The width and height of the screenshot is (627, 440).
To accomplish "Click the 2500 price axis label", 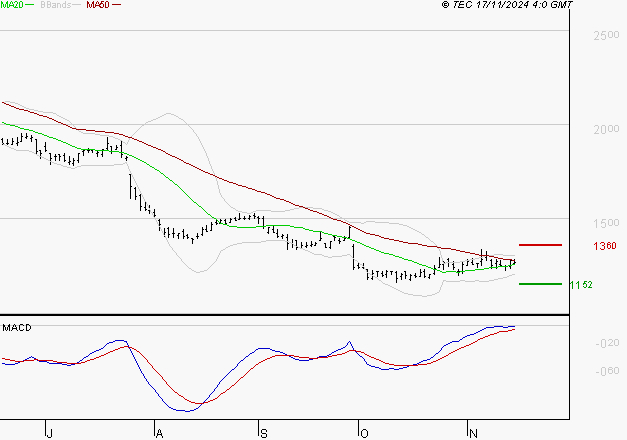I will (x=606, y=35).
